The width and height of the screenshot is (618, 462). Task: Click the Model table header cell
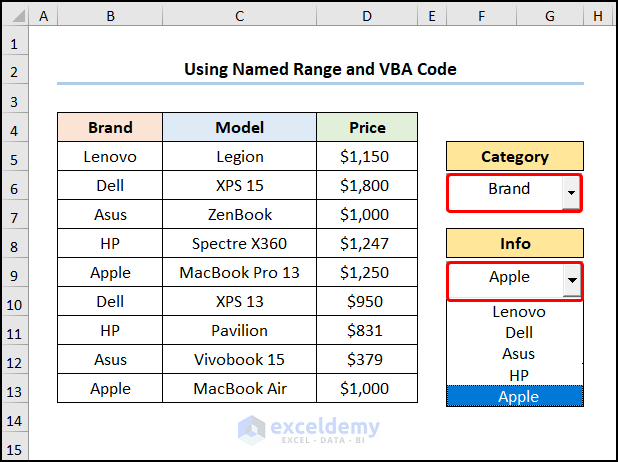click(239, 127)
